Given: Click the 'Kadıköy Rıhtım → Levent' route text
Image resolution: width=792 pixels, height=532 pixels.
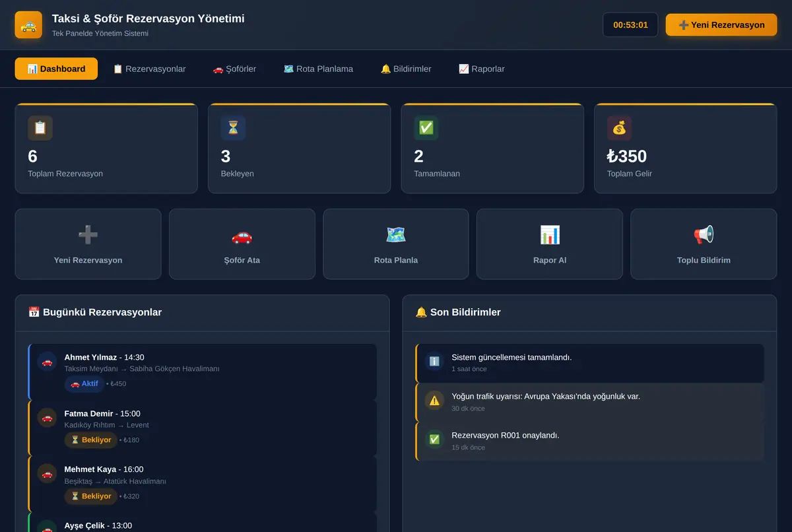Looking at the screenshot, I should click(x=107, y=425).
